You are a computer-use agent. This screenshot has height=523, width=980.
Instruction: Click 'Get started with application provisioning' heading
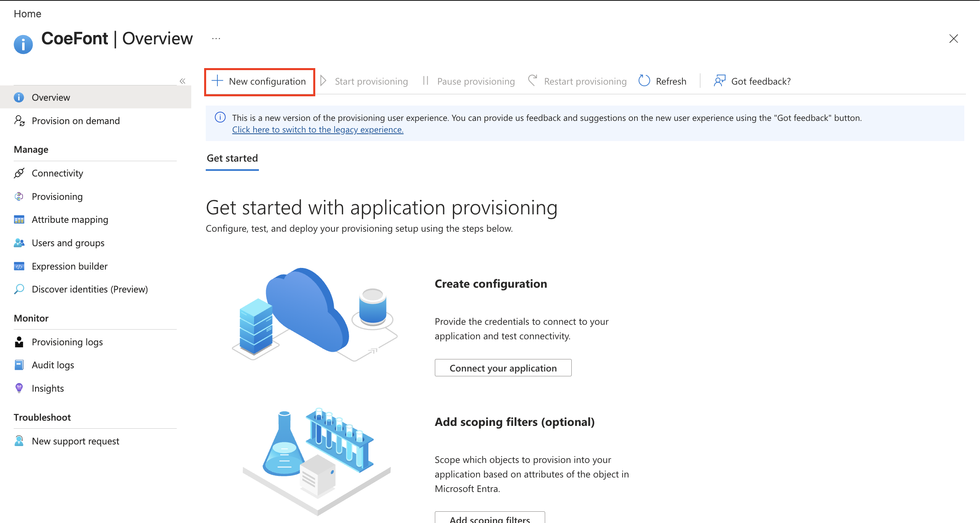click(x=381, y=208)
